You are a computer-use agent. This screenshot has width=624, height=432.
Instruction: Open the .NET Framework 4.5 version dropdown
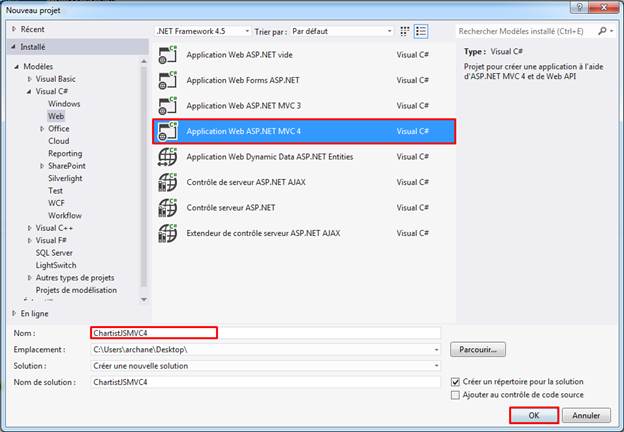203,31
